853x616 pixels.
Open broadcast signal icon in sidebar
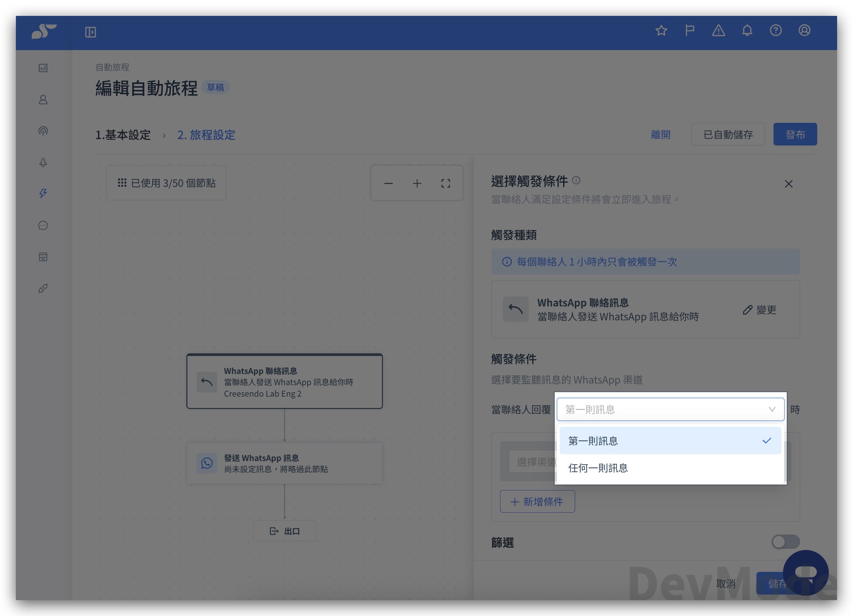43,131
